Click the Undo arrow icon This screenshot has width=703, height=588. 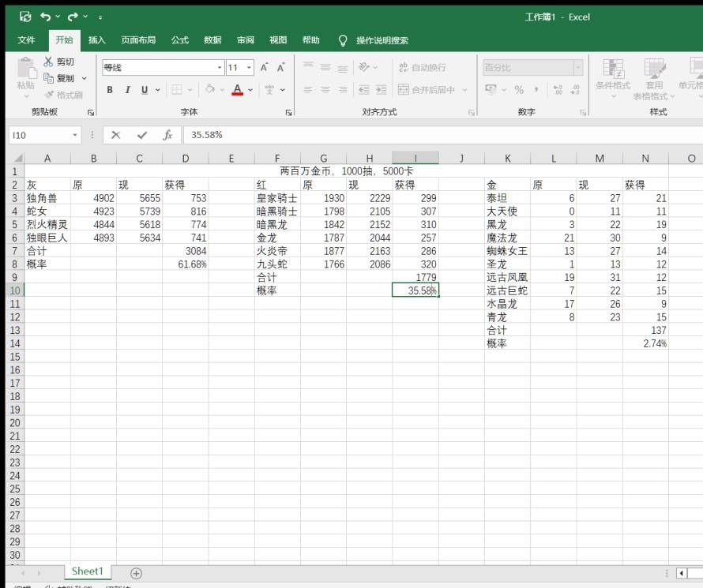click(x=45, y=17)
